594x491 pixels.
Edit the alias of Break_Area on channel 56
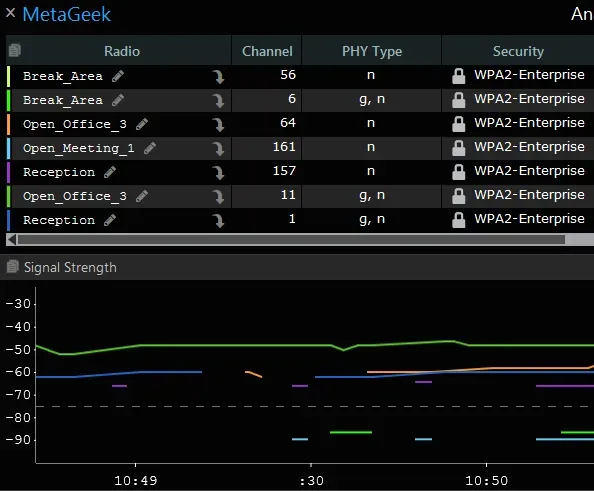[x=118, y=76]
